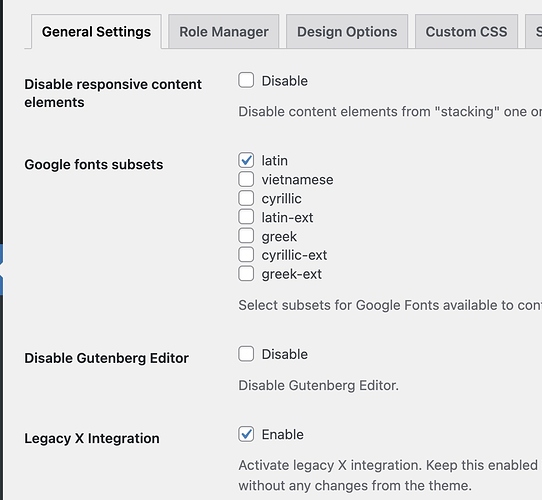Tick the greek subset checkbox
Viewport: 542px width, 500px height.
pyautogui.click(x=246, y=236)
